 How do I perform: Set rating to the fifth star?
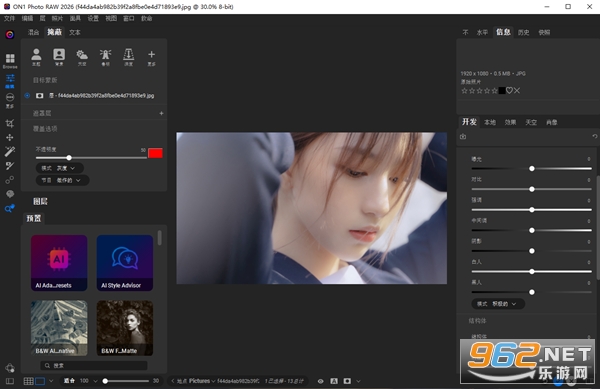pyautogui.click(x=494, y=91)
